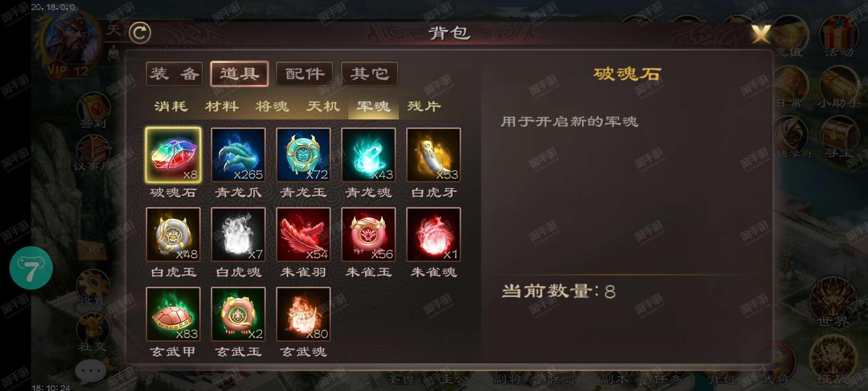Image resolution: width=868 pixels, height=391 pixels.
Task: Switch to 残片 sub-category
Action: click(x=424, y=106)
